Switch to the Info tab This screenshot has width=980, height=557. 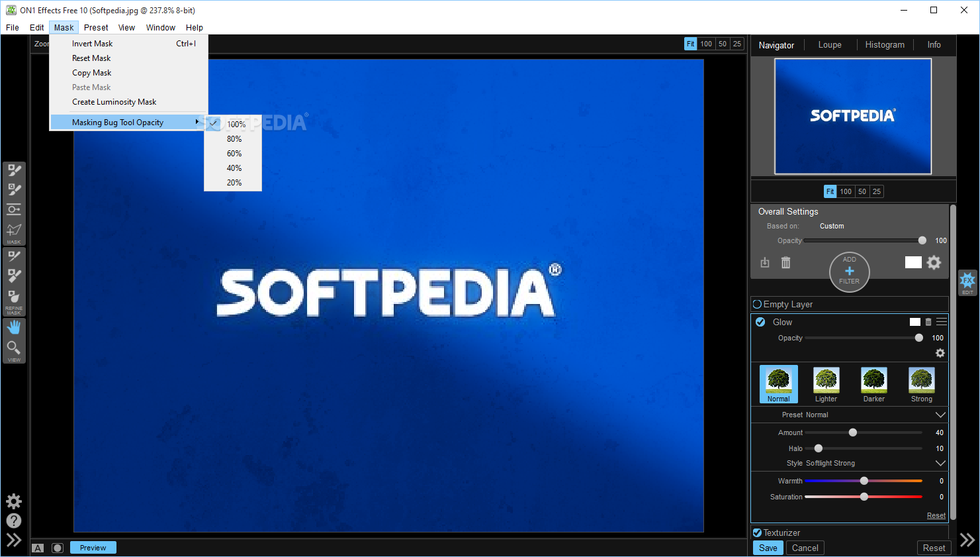point(934,45)
